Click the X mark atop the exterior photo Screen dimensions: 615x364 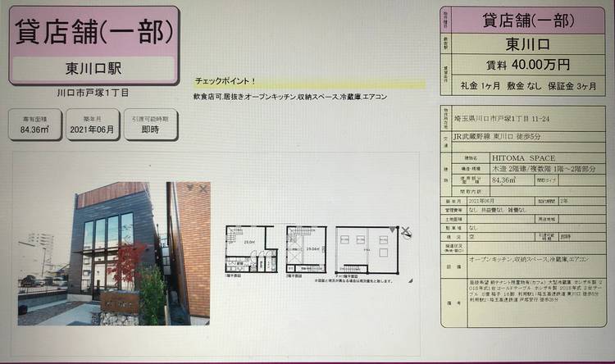(x=193, y=189)
